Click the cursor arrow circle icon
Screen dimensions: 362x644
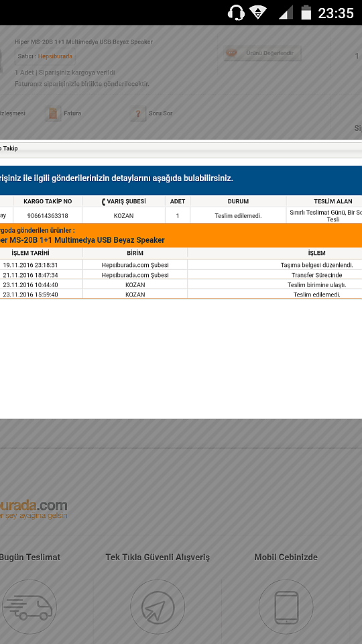(158, 607)
